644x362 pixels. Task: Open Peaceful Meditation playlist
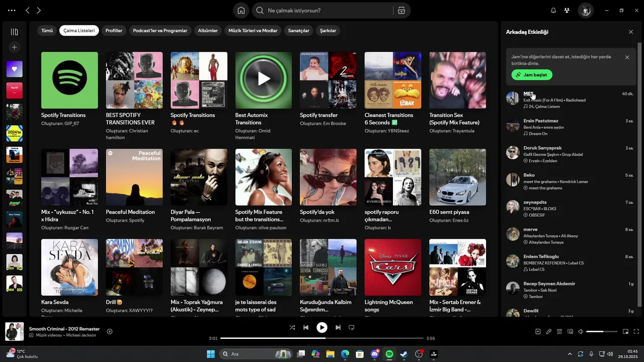click(x=134, y=177)
